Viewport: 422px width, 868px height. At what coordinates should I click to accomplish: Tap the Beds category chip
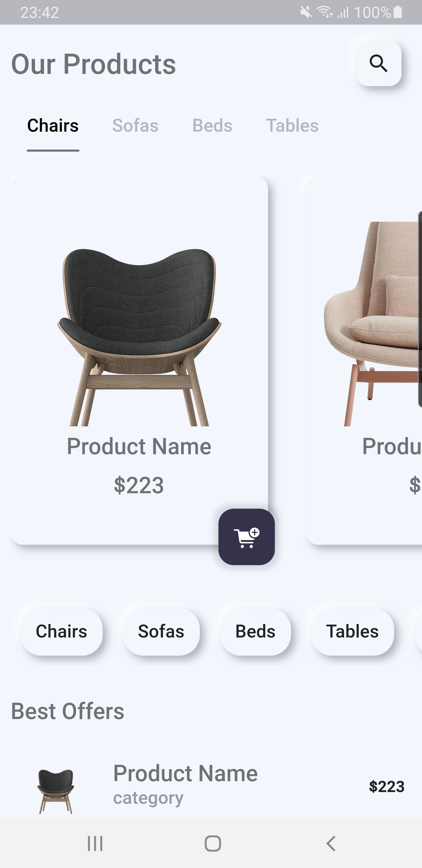[x=255, y=632]
